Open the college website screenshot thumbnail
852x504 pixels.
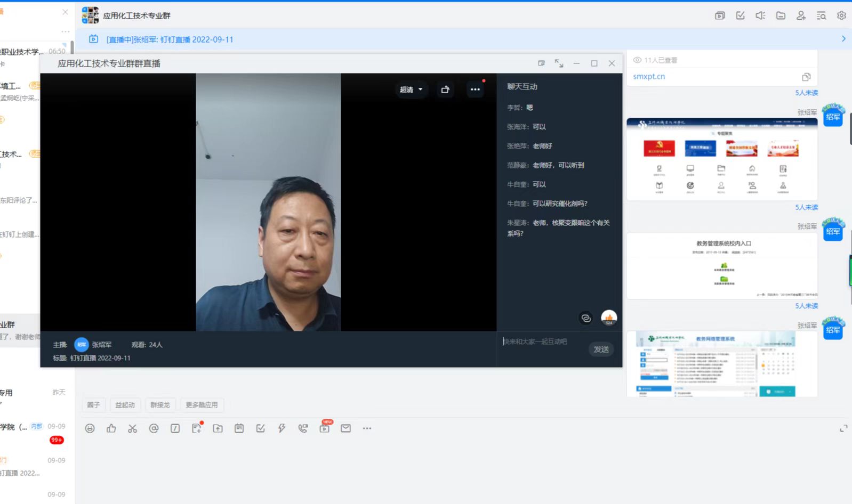(722, 159)
